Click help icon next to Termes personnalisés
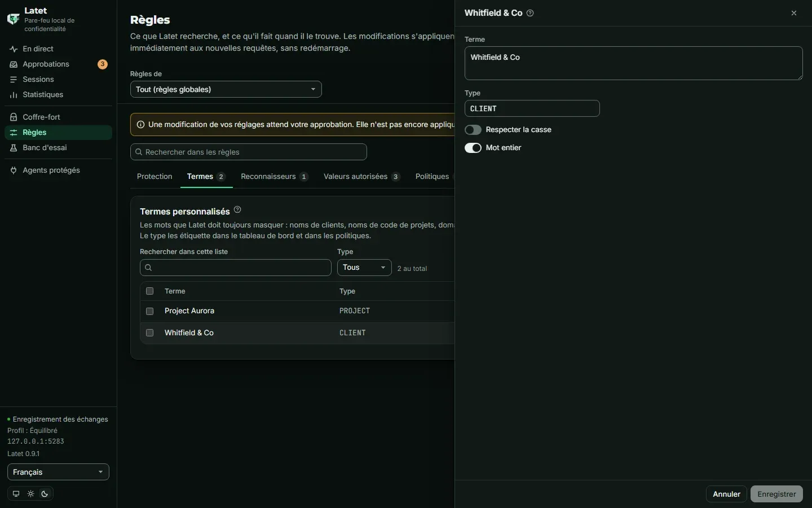 (237, 210)
